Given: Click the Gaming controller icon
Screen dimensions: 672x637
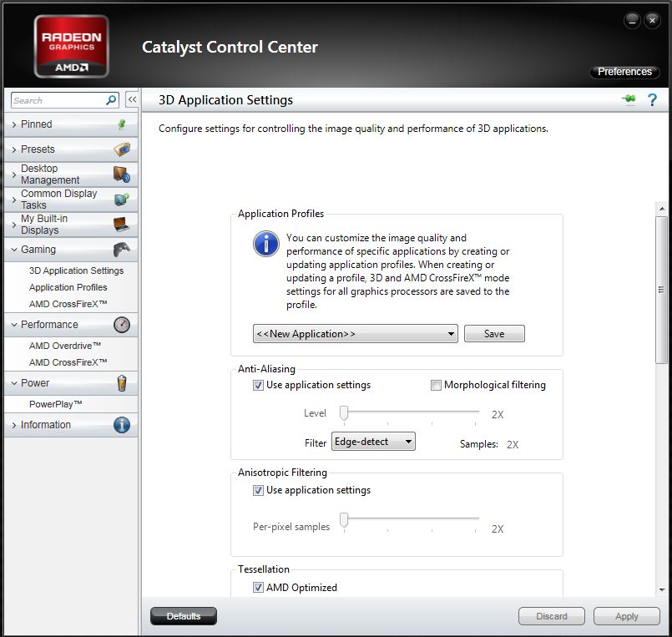Looking at the screenshot, I should tap(122, 250).
